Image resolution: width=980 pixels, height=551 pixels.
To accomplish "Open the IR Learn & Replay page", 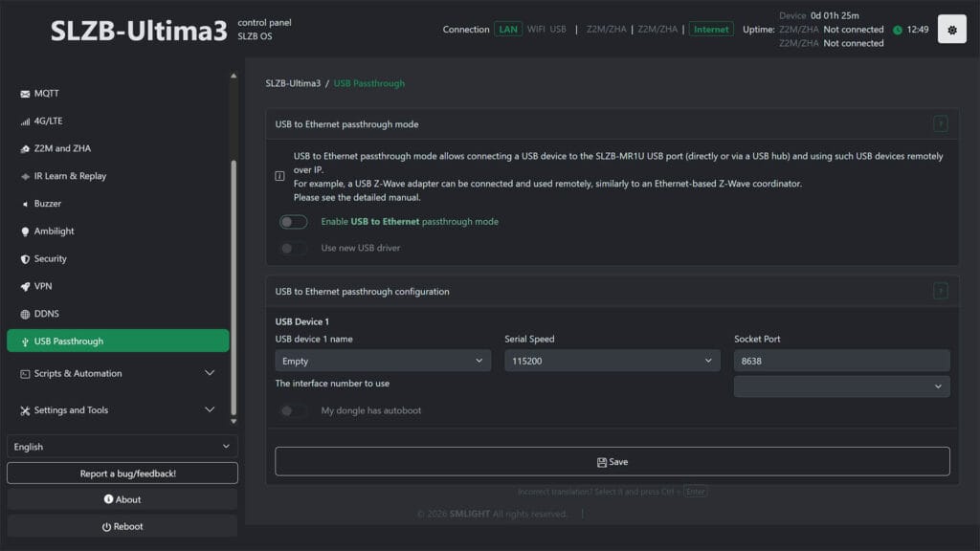I will pos(70,177).
